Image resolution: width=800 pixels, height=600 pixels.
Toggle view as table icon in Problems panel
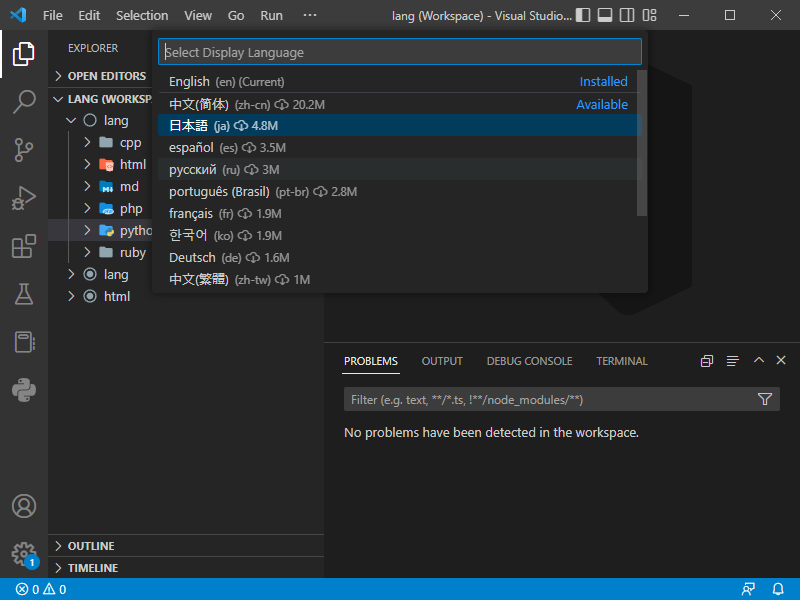click(x=733, y=361)
